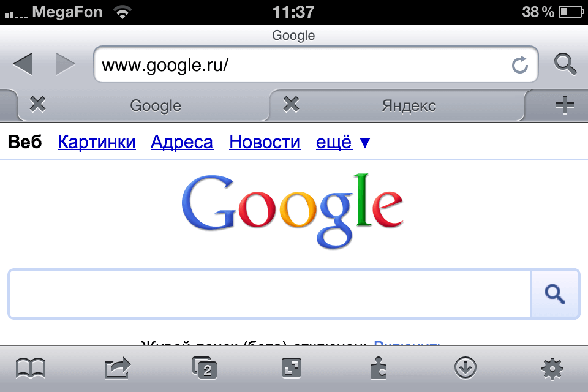Tap the forward navigation arrow
The width and height of the screenshot is (588, 392).
(66, 64)
